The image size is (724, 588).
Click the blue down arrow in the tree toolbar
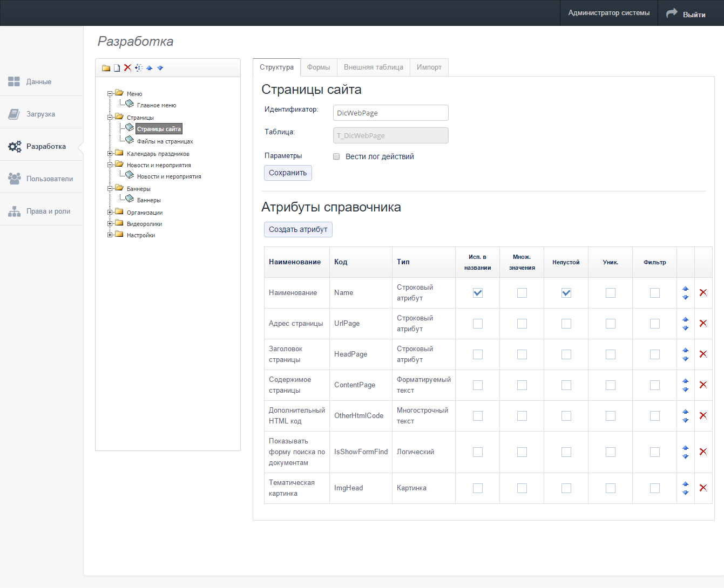tap(160, 68)
